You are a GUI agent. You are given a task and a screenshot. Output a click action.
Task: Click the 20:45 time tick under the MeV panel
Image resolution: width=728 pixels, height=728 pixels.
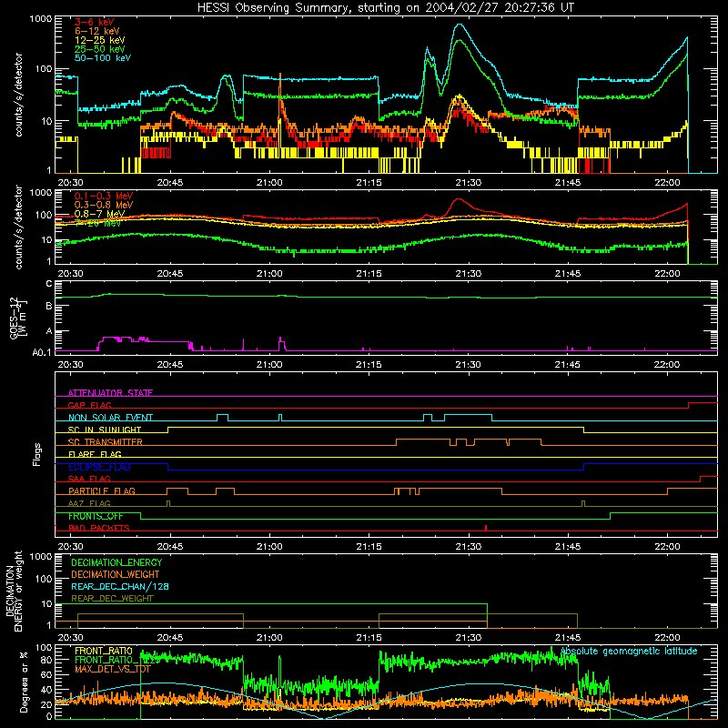pyautogui.click(x=170, y=274)
